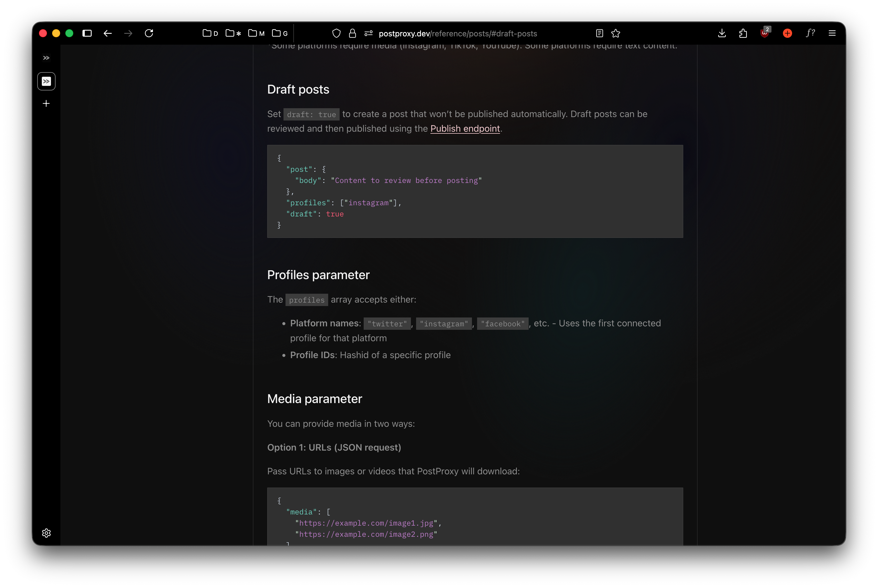Open the hamburger application menu
This screenshot has height=588, width=878.
point(832,33)
